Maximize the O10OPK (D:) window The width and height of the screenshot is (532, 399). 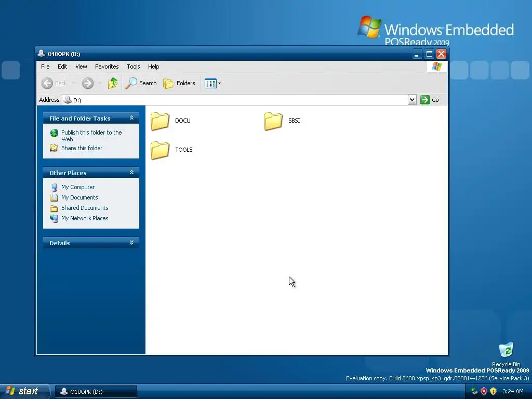click(x=429, y=54)
